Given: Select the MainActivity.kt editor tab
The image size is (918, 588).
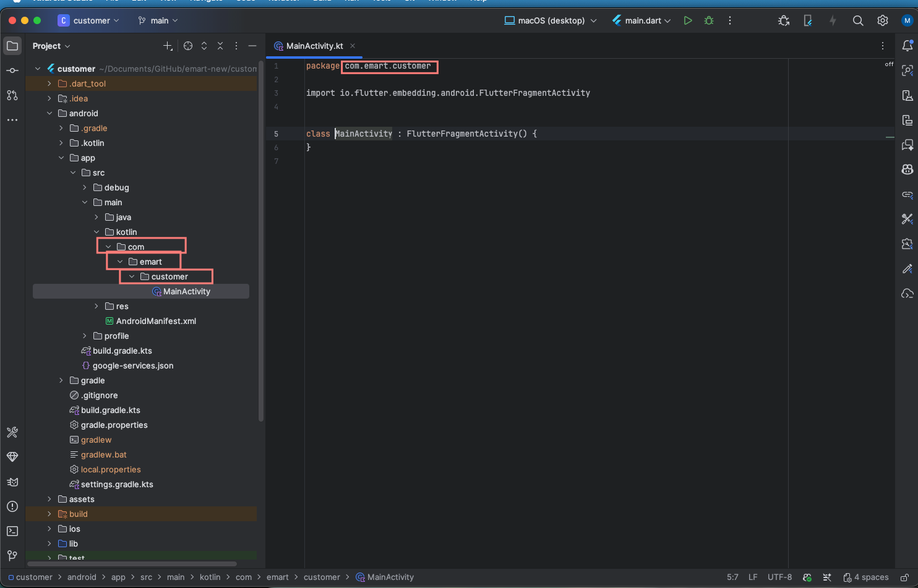Looking at the screenshot, I should [x=314, y=46].
